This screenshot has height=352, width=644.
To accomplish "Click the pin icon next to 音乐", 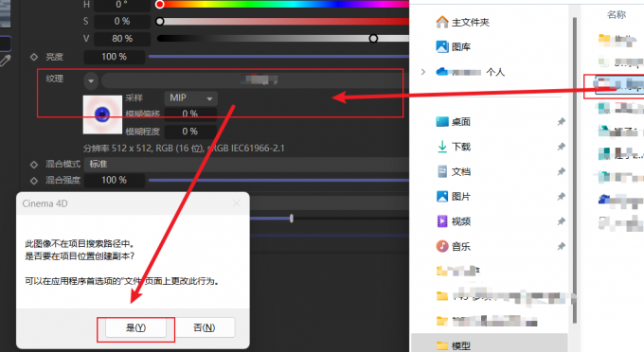I will [561, 247].
